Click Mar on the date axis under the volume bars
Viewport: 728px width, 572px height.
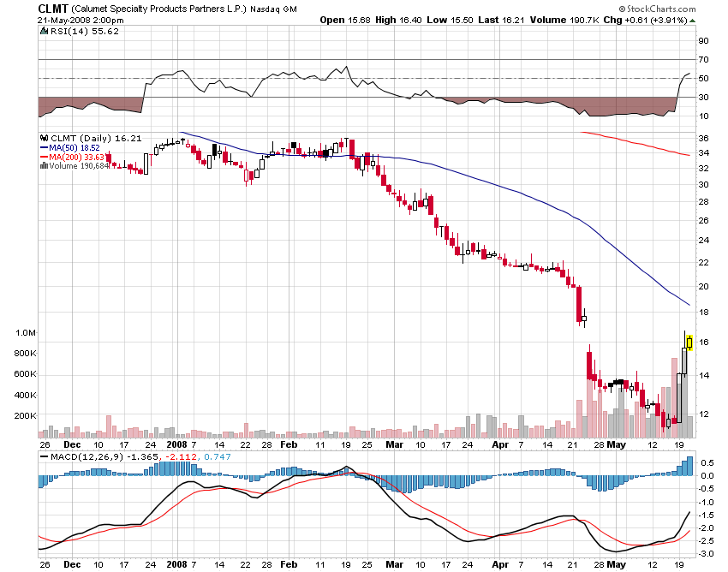[x=395, y=444]
